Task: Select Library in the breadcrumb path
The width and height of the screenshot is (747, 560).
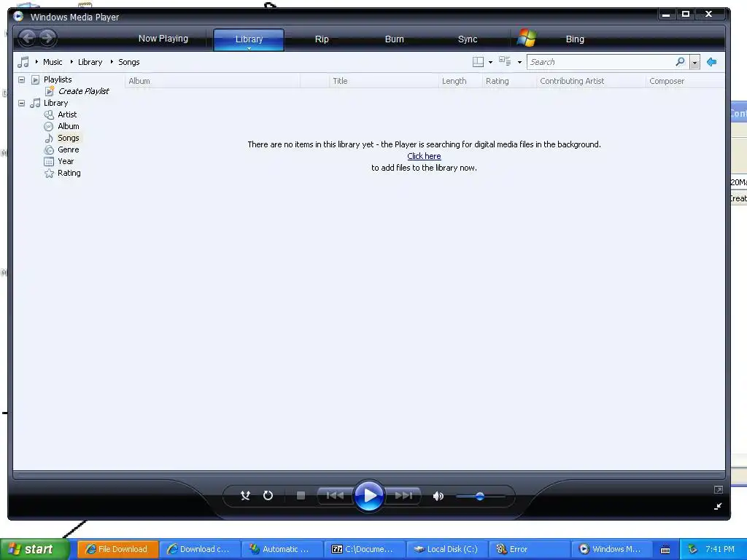Action: 90,62
